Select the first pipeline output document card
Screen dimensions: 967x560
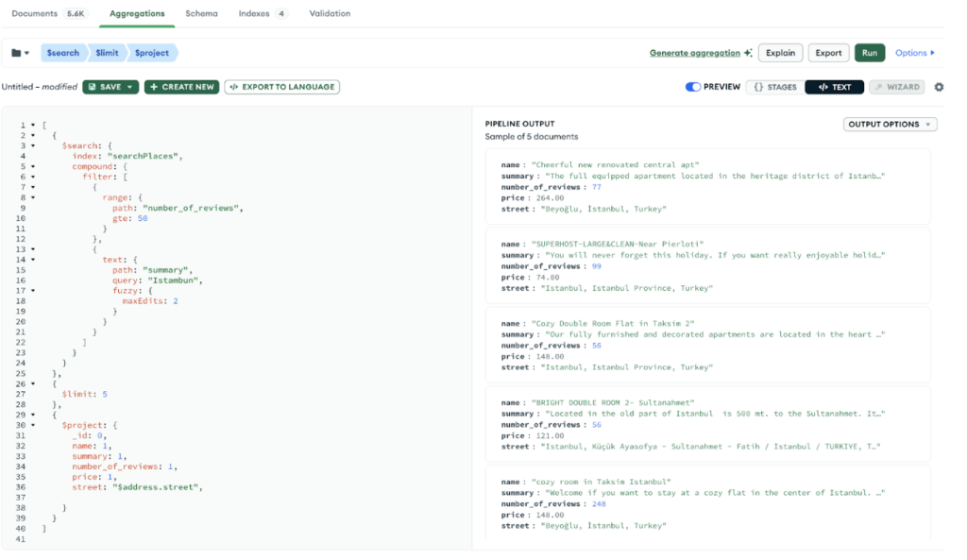tap(706, 186)
